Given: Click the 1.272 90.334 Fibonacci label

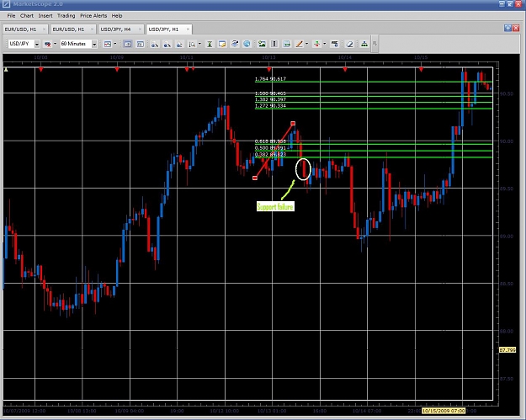Looking at the screenshot, I should click(x=270, y=106).
